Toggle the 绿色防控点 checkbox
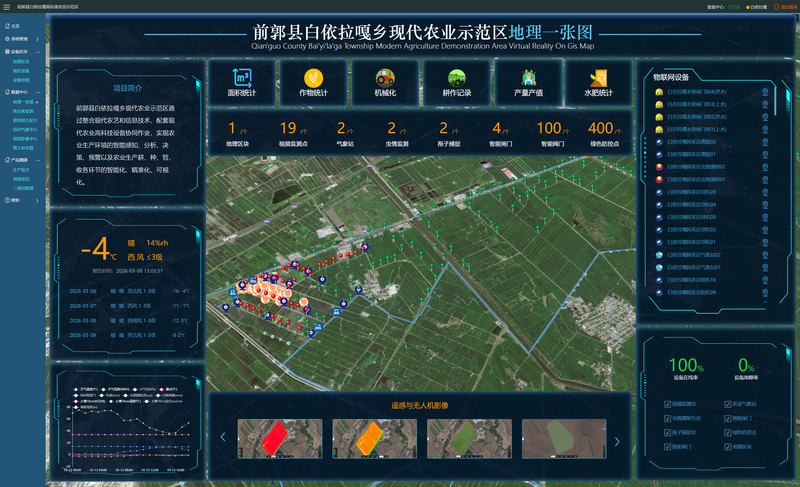 coord(728,433)
